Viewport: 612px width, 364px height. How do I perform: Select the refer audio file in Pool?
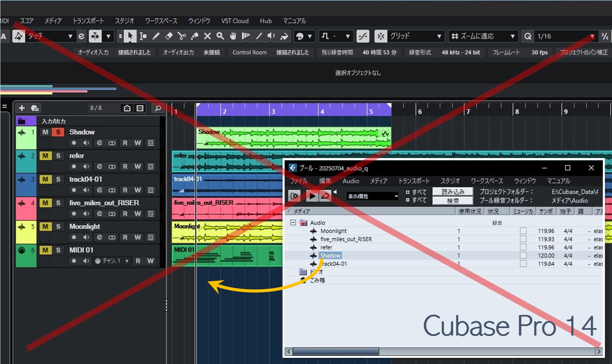(x=326, y=247)
